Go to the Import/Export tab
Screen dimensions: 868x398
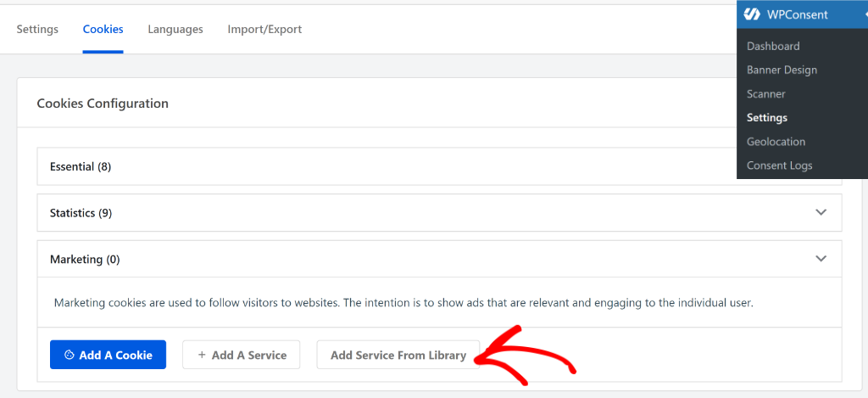[x=264, y=29]
